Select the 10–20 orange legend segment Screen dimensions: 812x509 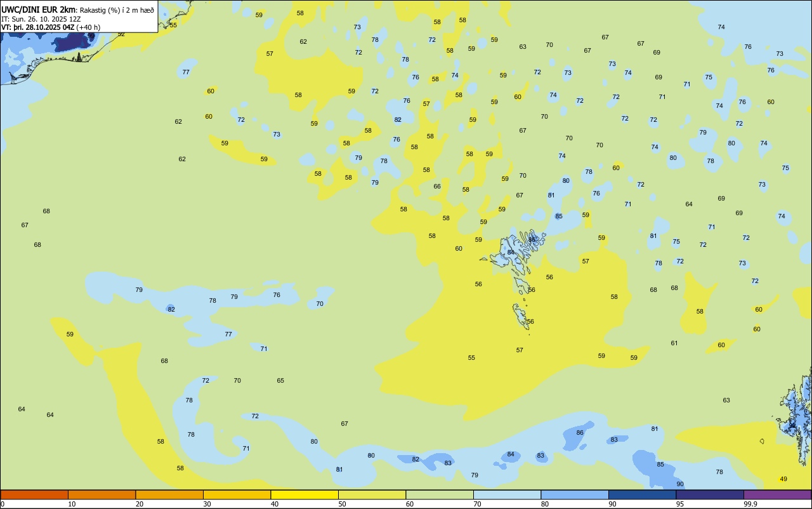point(101,494)
